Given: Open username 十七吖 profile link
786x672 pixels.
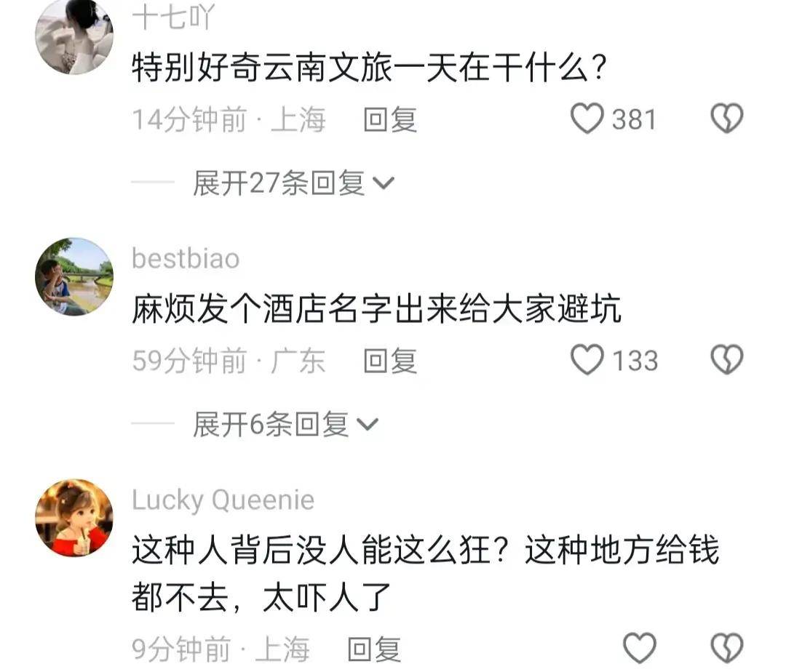Looking at the screenshot, I should pyautogui.click(x=173, y=17).
